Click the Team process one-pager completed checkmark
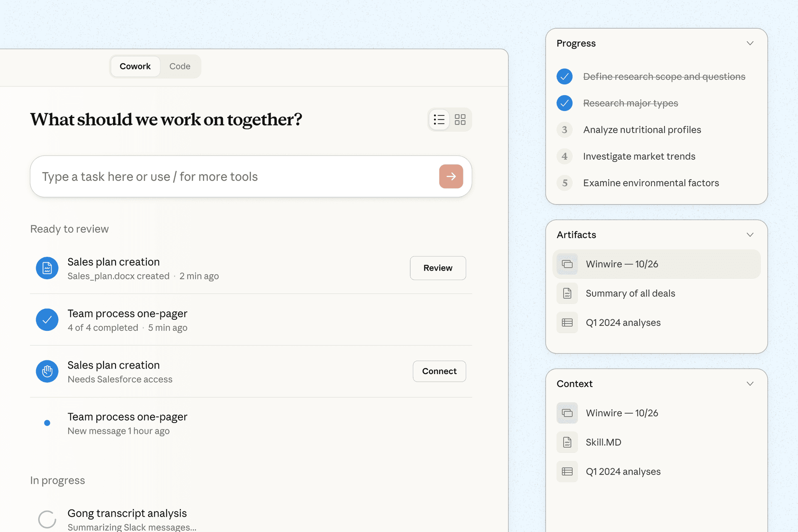Screen dimensions: 798x532 (x=47, y=320)
